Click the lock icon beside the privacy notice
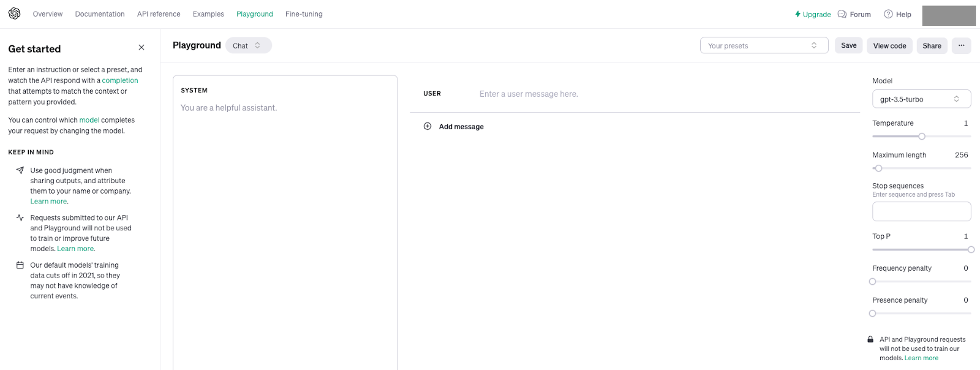The image size is (980, 370). (870, 339)
